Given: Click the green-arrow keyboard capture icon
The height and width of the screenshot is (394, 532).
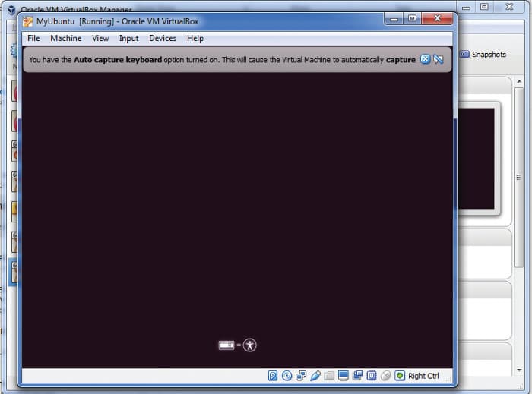Looking at the screenshot, I should click(x=400, y=376).
